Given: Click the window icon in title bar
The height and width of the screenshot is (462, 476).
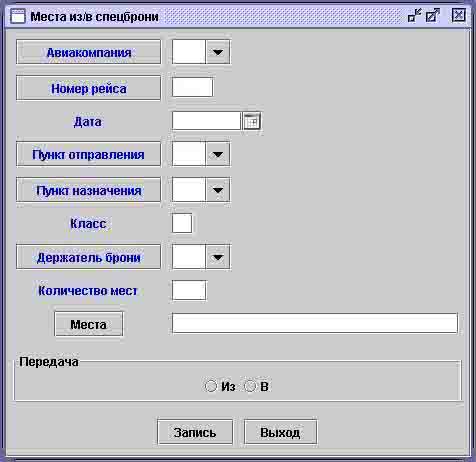Looking at the screenshot, I should click(18, 16).
